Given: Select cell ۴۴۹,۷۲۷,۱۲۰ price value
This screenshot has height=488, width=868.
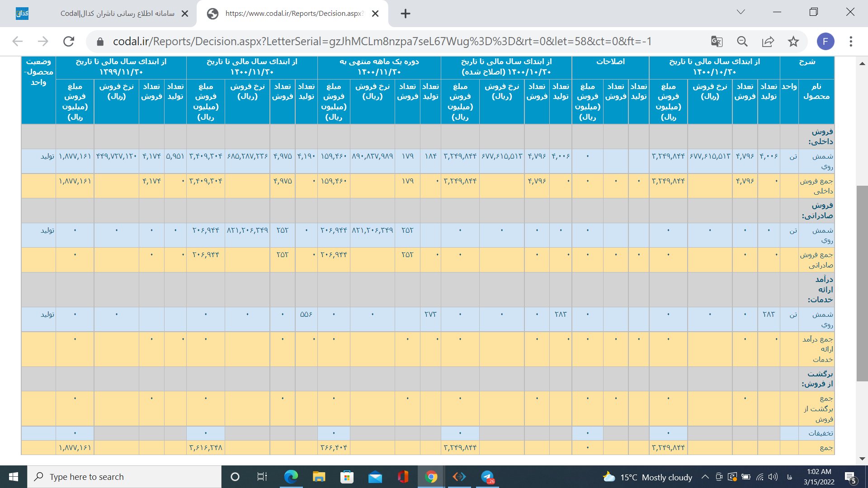Looking at the screenshot, I should click(x=116, y=156).
